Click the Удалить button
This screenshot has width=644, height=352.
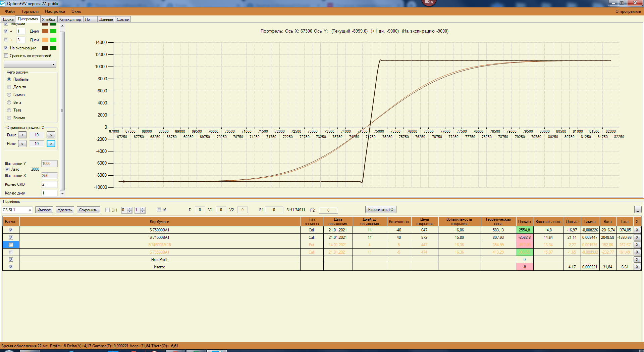click(65, 210)
